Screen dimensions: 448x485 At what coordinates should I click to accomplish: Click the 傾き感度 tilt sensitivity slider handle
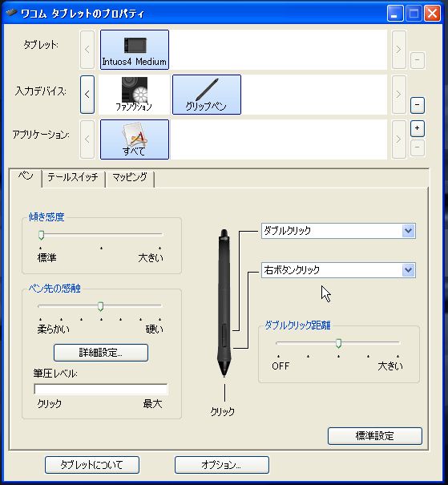tap(41, 235)
